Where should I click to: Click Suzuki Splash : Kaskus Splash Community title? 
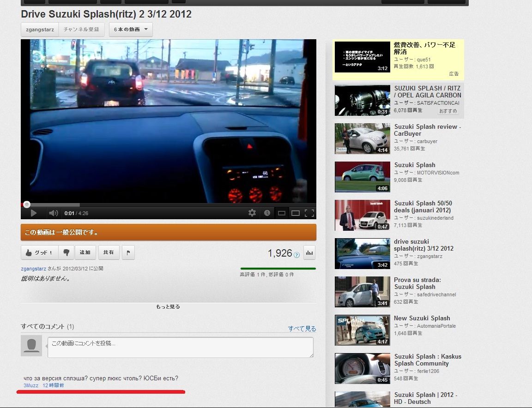(x=428, y=360)
